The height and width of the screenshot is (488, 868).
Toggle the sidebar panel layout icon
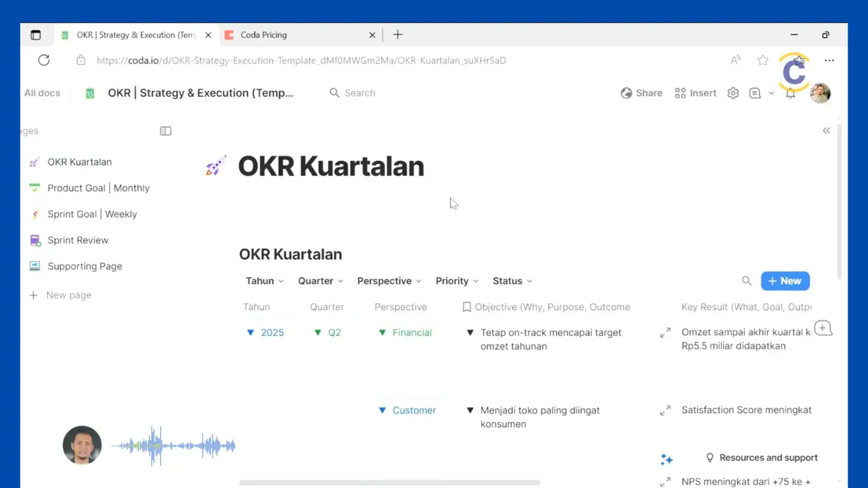(x=165, y=131)
